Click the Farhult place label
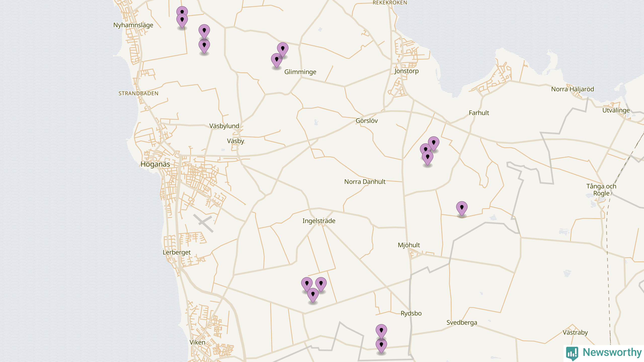The height and width of the screenshot is (362, 644). 479,113
